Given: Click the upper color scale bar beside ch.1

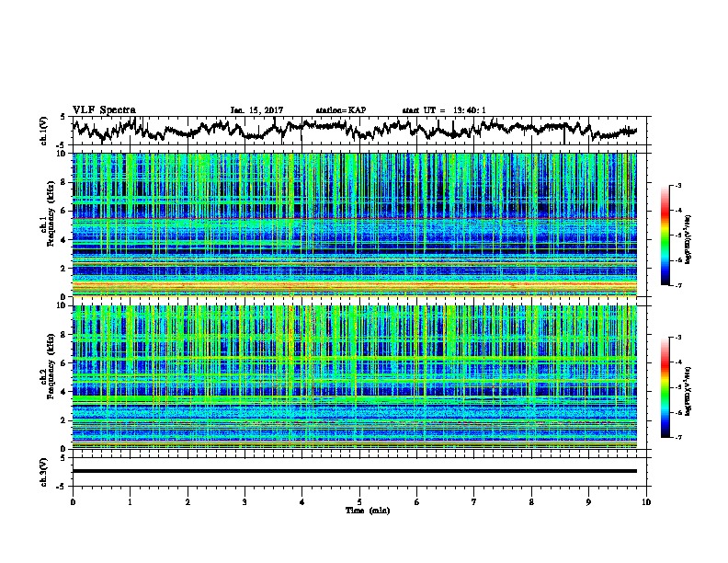Looking at the screenshot, I should click(665, 236).
